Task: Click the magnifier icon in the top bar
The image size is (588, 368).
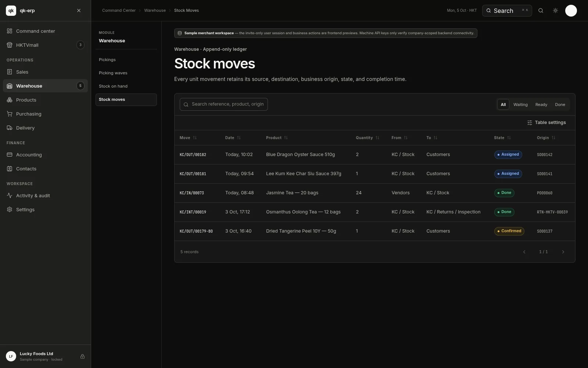Action: click(x=541, y=11)
